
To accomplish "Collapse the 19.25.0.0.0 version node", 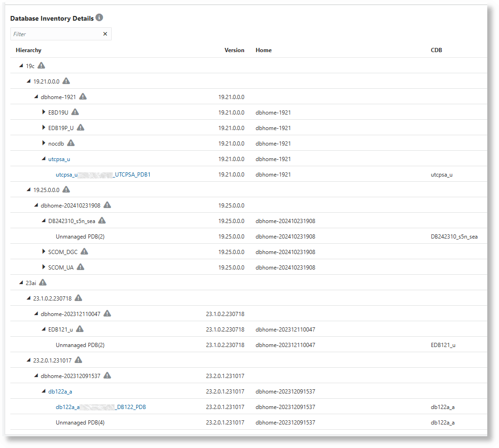I will [29, 190].
